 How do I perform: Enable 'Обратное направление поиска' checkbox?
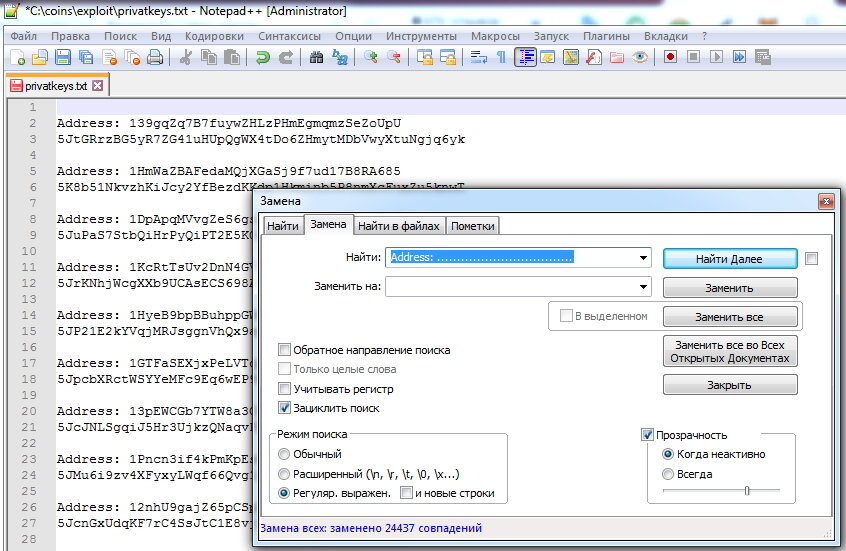(284, 350)
